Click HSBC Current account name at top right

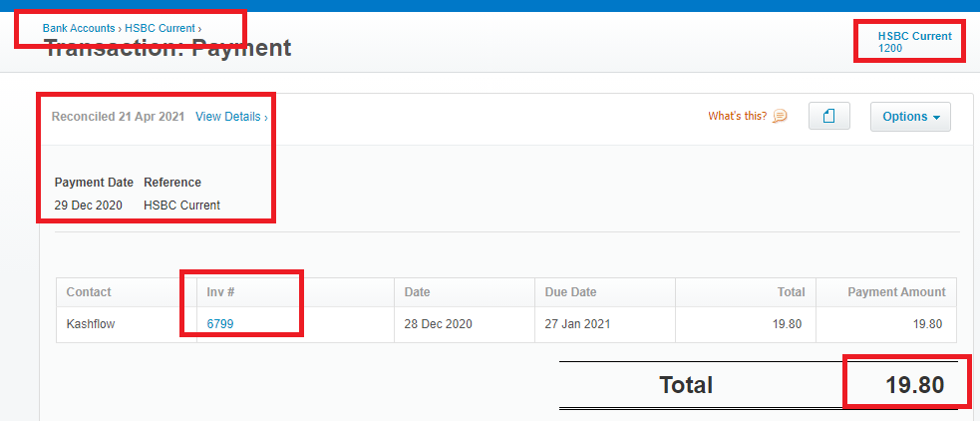[914, 36]
